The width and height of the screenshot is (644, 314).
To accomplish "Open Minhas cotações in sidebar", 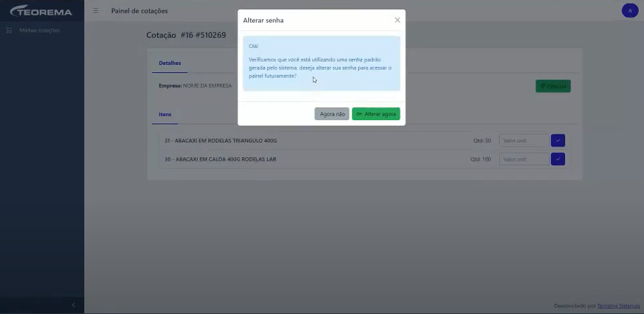I will coord(39,30).
